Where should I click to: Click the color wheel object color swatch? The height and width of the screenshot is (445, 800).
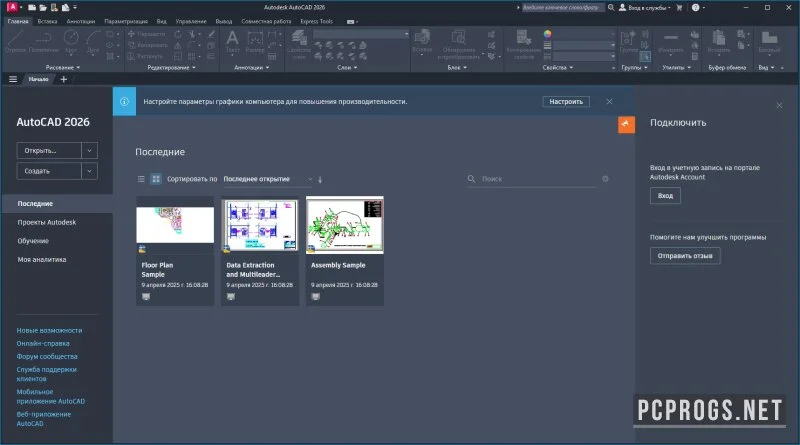click(547, 34)
